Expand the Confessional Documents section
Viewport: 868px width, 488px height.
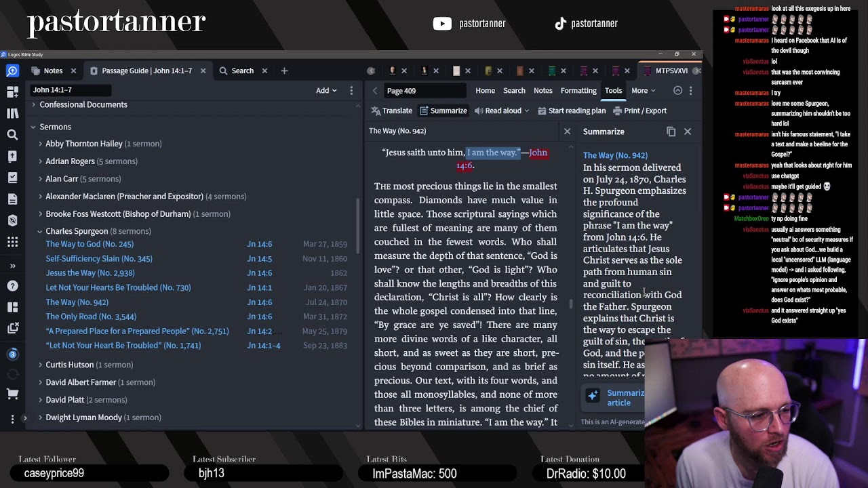click(x=33, y=105)
